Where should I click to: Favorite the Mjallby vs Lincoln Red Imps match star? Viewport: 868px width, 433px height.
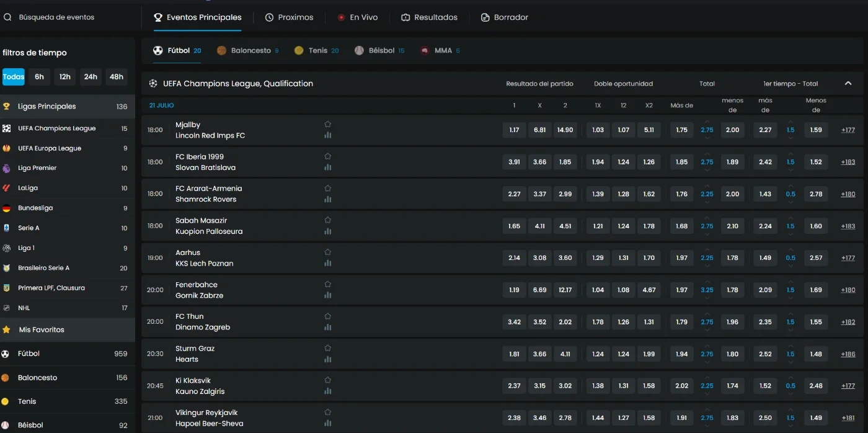click(328, 124)
